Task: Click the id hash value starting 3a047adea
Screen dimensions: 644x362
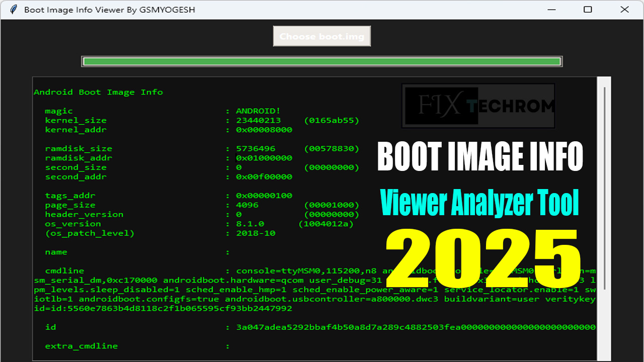Action: [416, 327]
